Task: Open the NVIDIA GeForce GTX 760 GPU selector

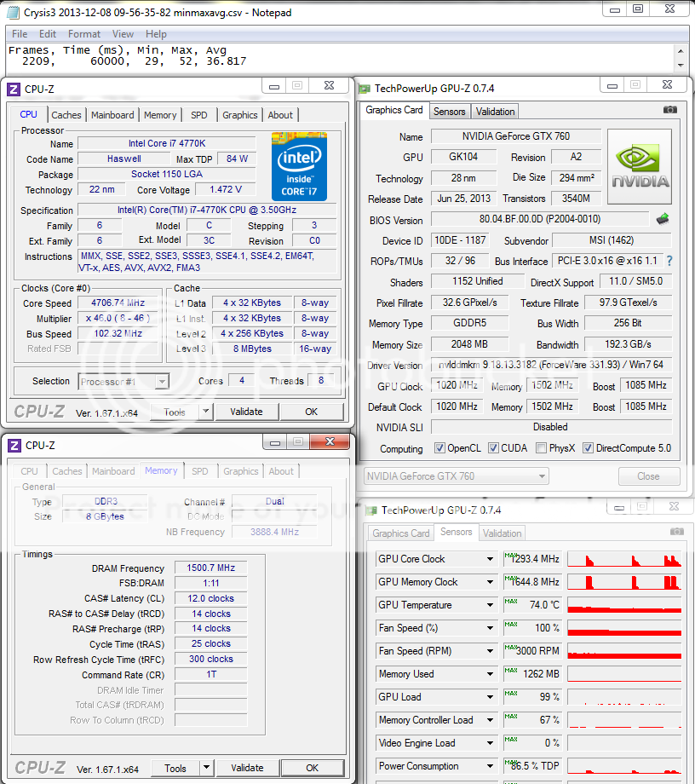Action: (457, 476)
